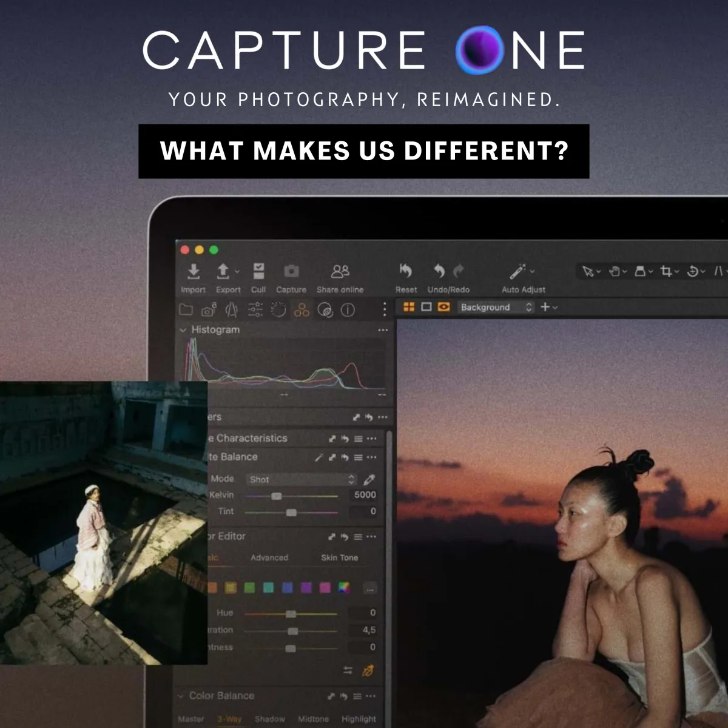The height and width of the screenshot is (728, 728).
Task: Select the Pan hand tool
Action: (613, 271)
